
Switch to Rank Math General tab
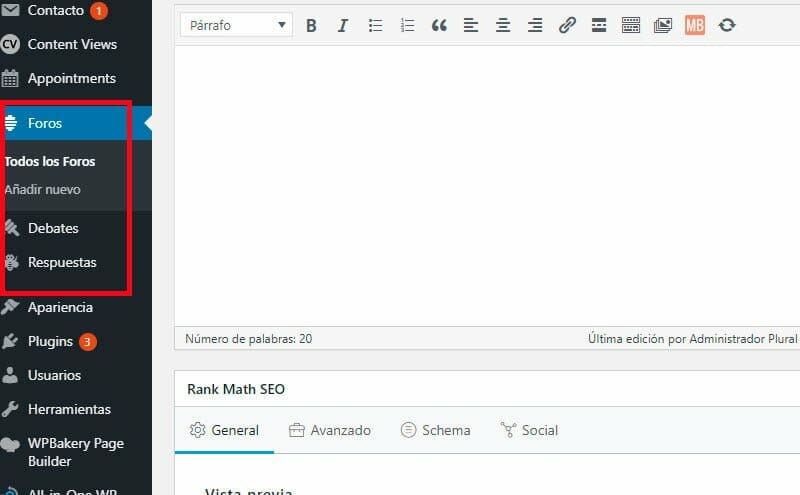pyautogui.click(x=224, y=430)
